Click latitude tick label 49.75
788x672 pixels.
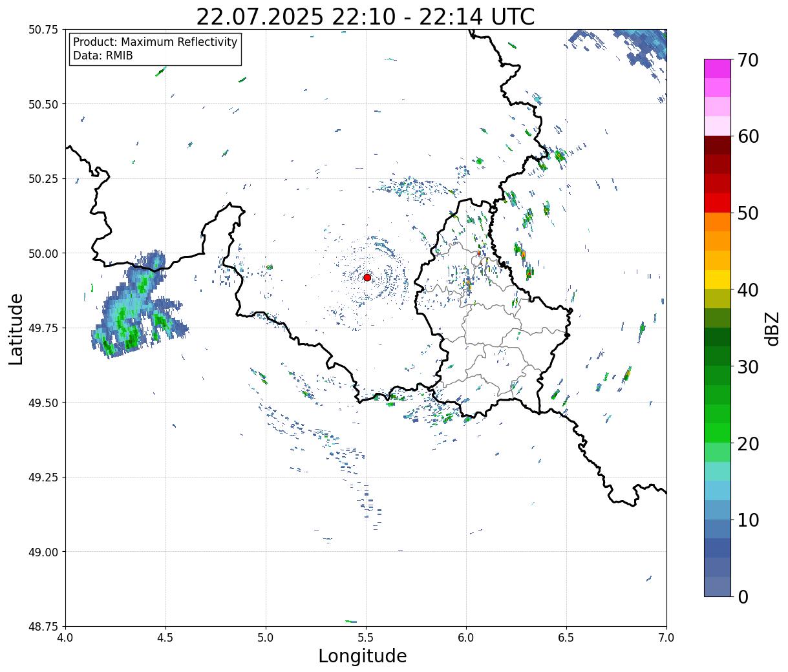pyautogui.click(x=43, y=328)
